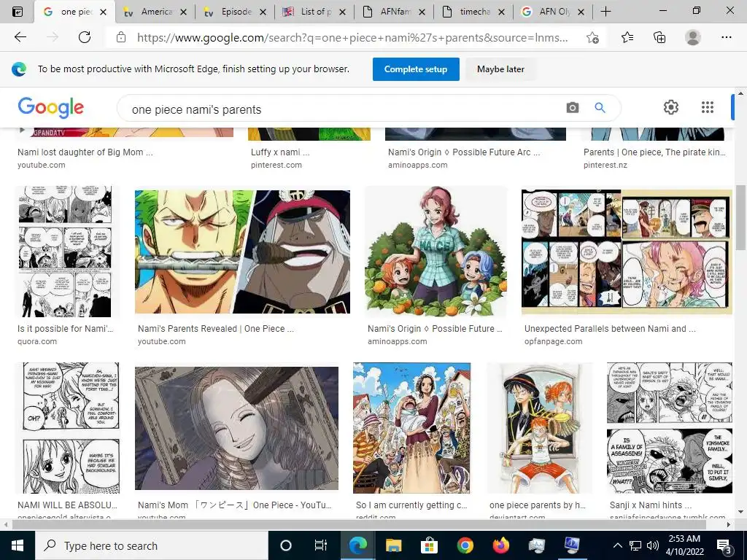The image size is (747, 560).
Task: Open the Zoro and Whitebeard thumbnail
Action: click(242, 252)
